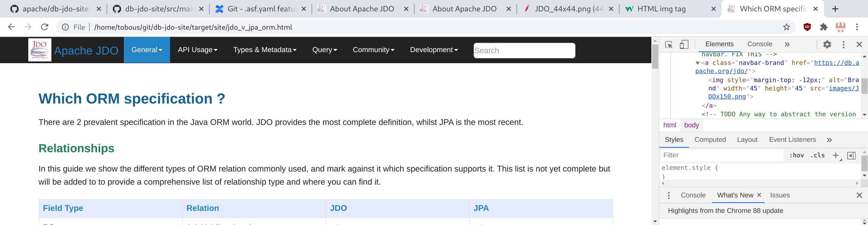Open the Extensions puzzle icon
The width and height of the screenshot is (868, 225).
(824, 27)
